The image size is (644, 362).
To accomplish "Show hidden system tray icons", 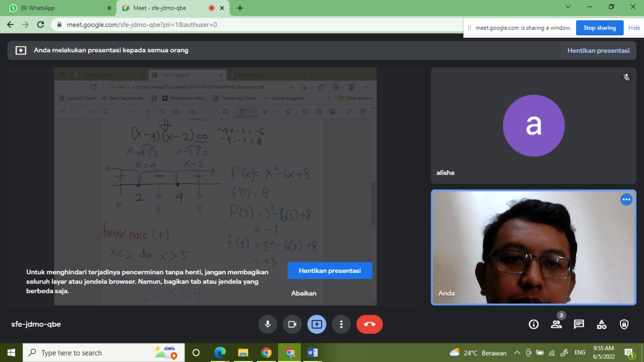I will tap(517, 352).
